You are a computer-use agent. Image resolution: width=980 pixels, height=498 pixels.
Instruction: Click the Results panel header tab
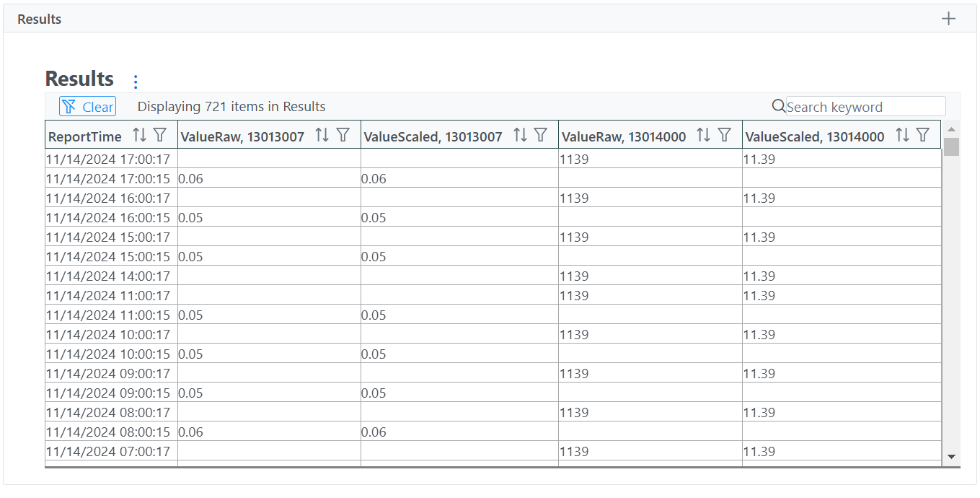pyautogui.click(x=40, y=19)
